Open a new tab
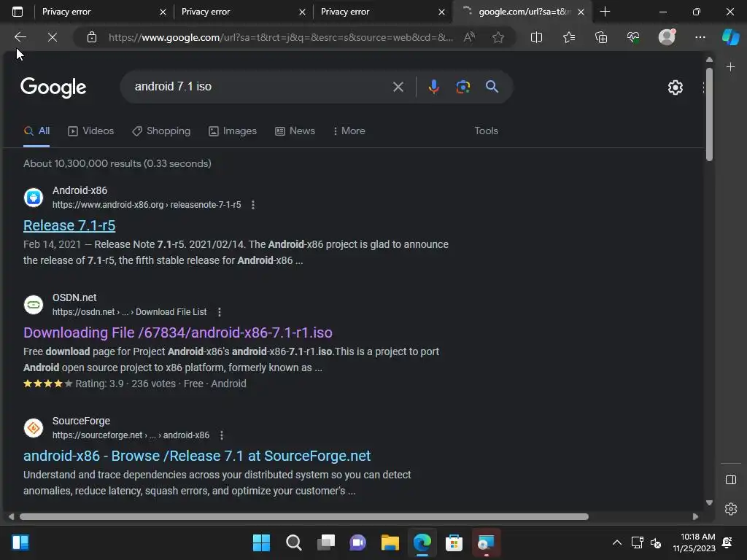Image resolution: width=747 pixels, height=560 pixels. click(x=605, y=12)
